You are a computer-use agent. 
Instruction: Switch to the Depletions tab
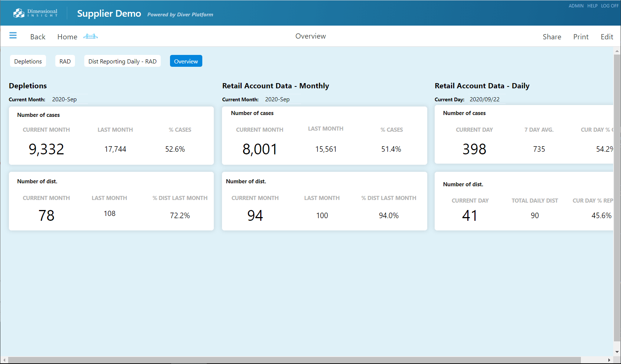click(28, 61)
